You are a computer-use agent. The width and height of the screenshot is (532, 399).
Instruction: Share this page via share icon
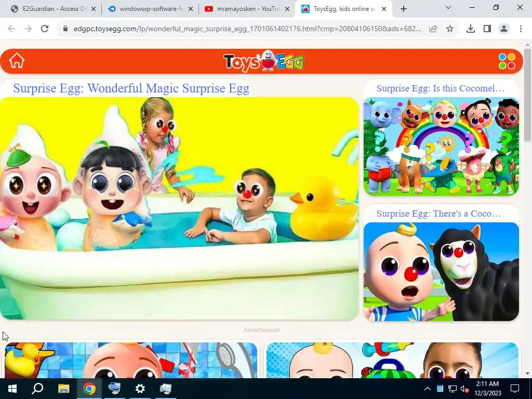(x=433, y=29)
